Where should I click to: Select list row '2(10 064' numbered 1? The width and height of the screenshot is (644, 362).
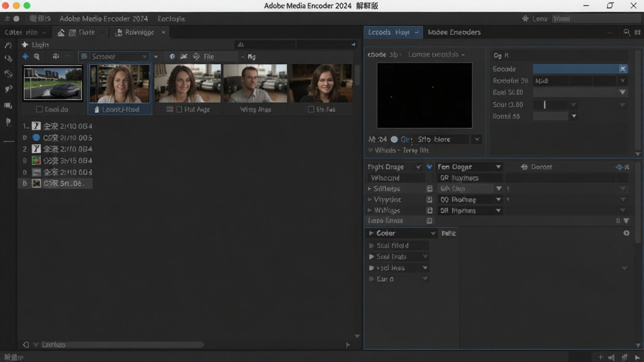(57, 126)
